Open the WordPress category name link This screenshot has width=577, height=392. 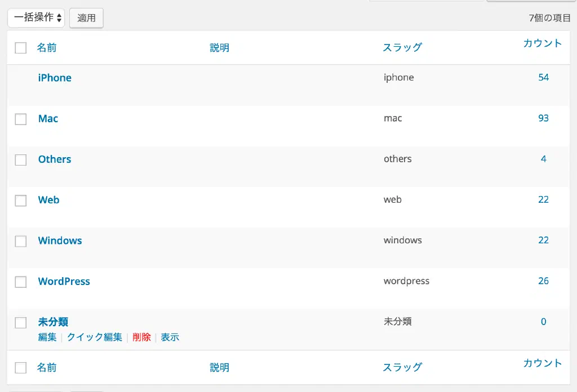(x=64, y=281)
